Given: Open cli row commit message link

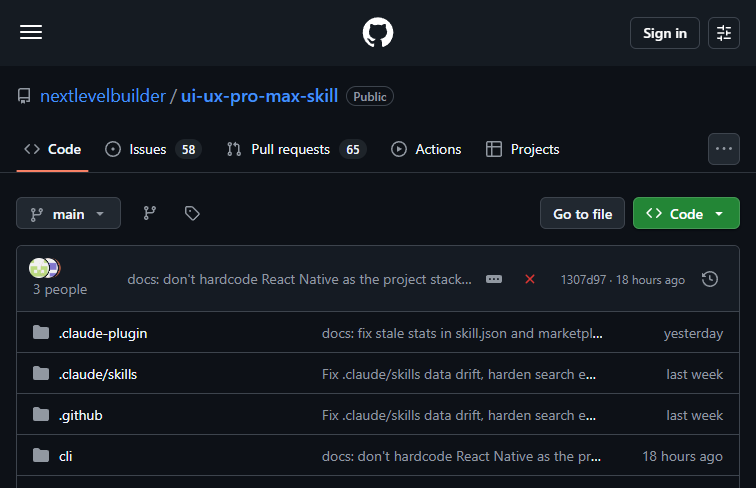Looking at the screenshot, I should [x=461, y=456].
